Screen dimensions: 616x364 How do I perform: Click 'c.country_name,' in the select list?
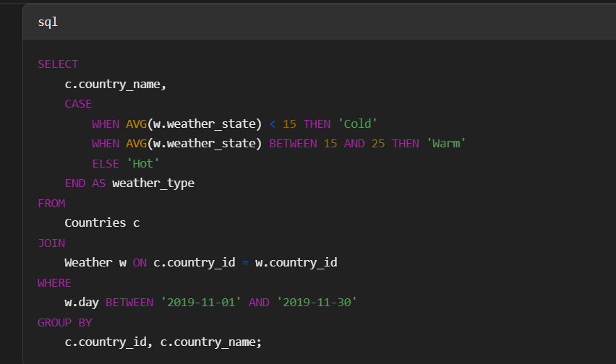pyautogui.click(x=116, y=84)
